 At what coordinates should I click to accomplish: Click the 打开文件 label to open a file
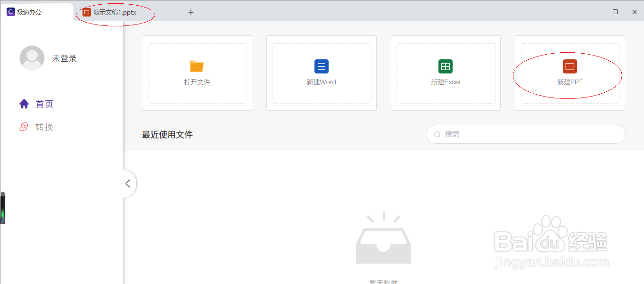click(x=197, y=81)
